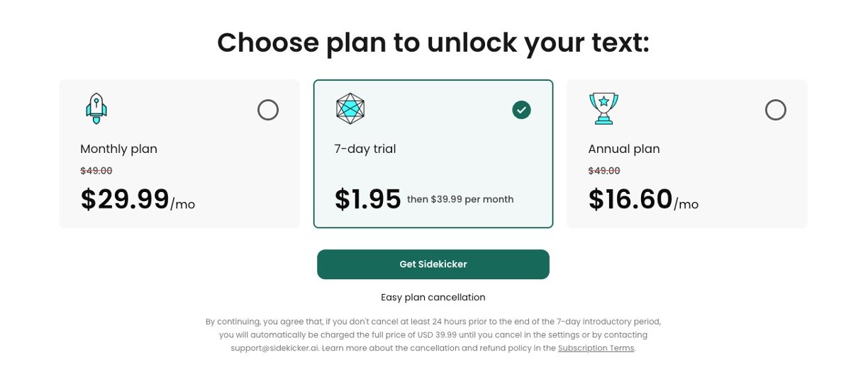Click the 'then $39.99 per month' text
Viewport: 868px width, 374px height.
click(460, 200)
